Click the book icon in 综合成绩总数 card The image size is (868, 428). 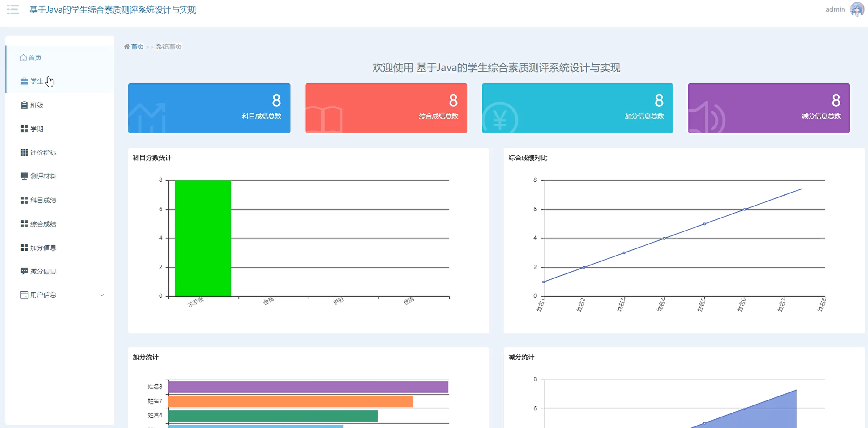[324, 120]
